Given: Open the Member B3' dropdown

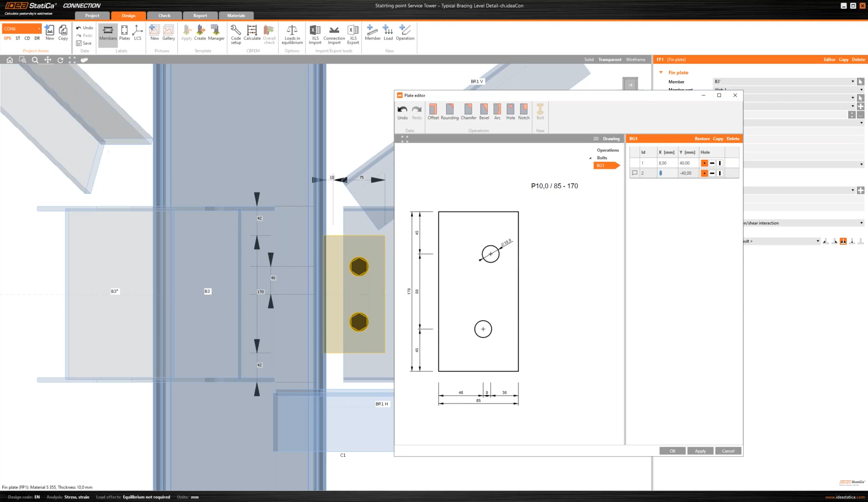Looking at the screenshot, I should click(852, 82).
